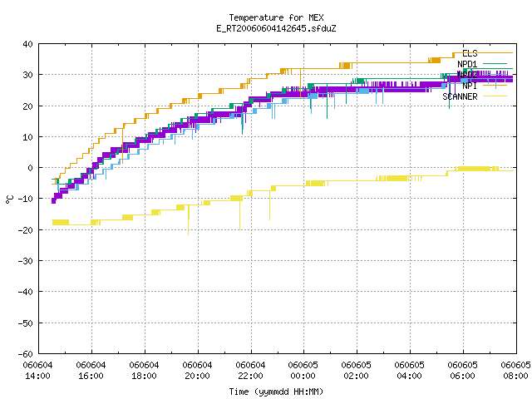This screenshot has height=399, width=532.
Task: Click the '°C' y-axis unit label
Action: click(9, 199)
